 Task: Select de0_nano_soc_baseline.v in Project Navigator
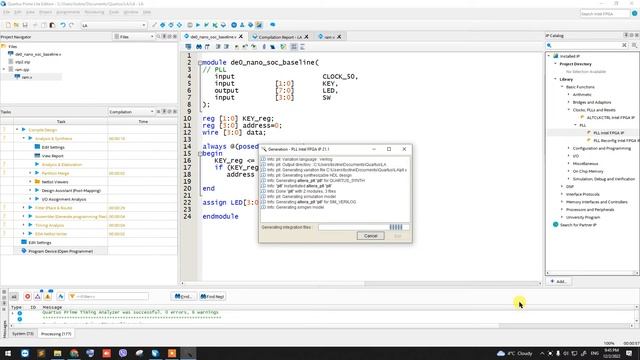click(38, 54)
